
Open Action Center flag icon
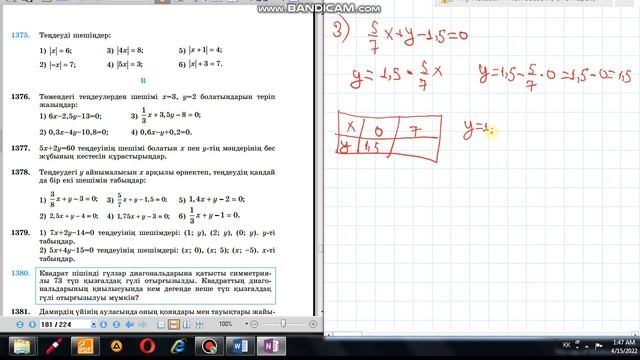pos(598,346)
